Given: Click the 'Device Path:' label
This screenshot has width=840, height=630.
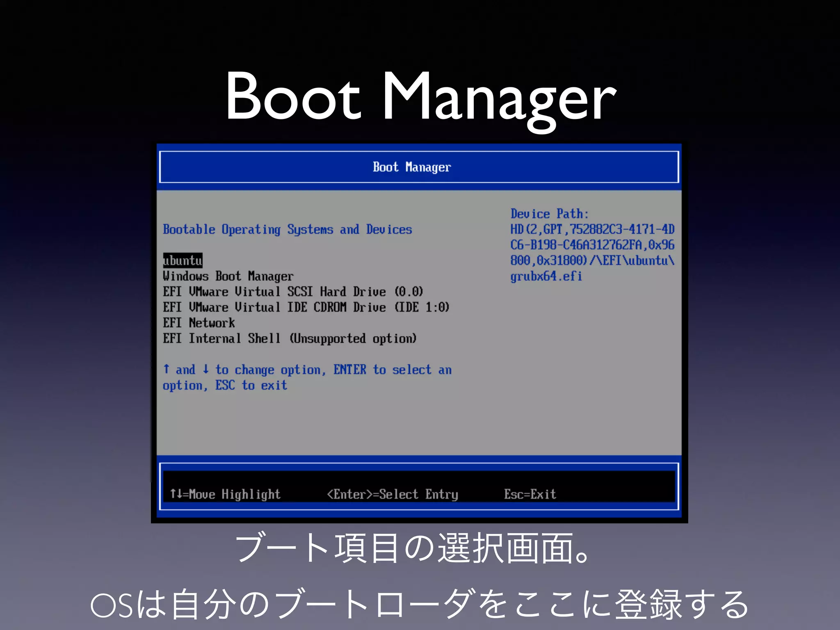Looking at the screenshot, I should (550, 214).
